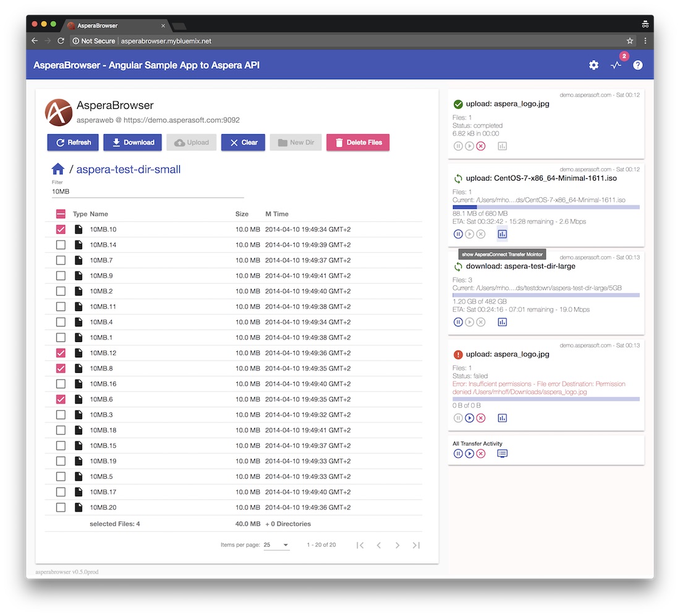Cancel all transfer activity
The image size is (680, 616).
(x=480, y=453)
